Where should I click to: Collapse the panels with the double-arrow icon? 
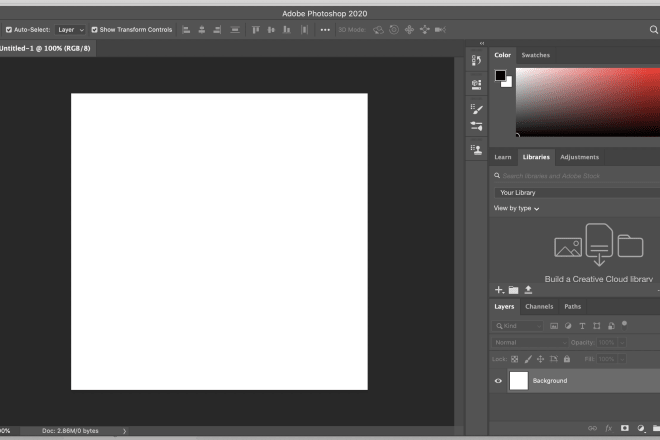[x=482, y=43]
